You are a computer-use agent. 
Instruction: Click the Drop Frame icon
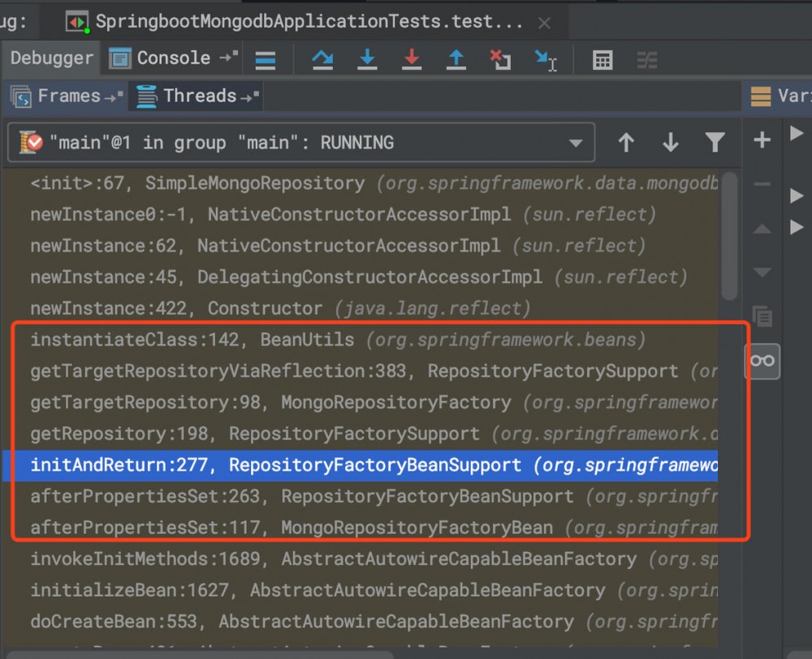coord(501,59)
